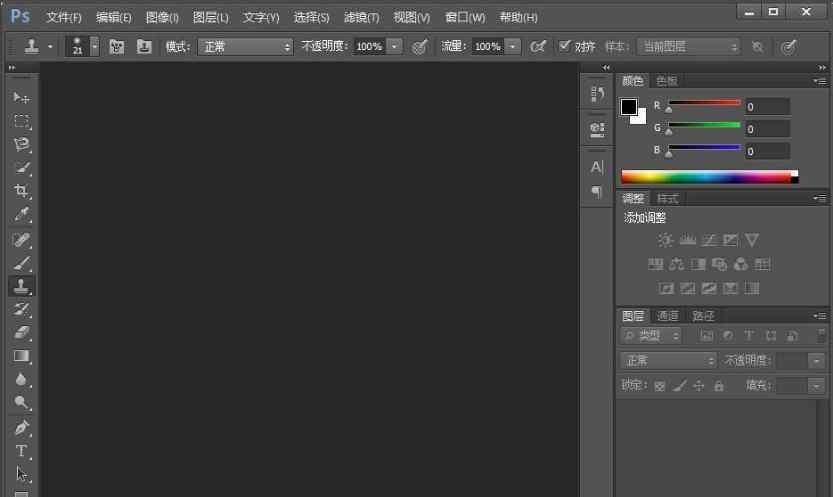Open the 样本 sample dropdown
This screenshot has height=497, width=833.
(x=688, y=47)
